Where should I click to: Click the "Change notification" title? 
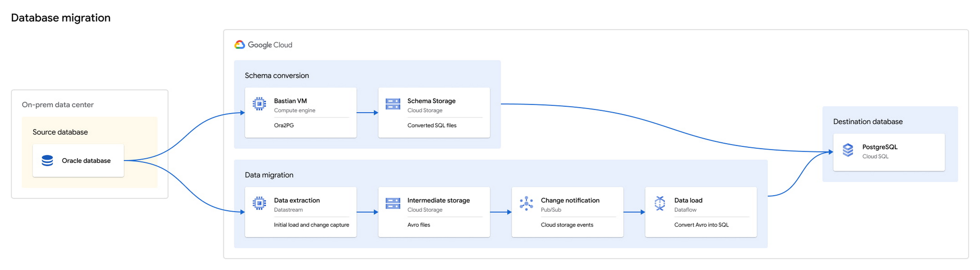point(570,201)
